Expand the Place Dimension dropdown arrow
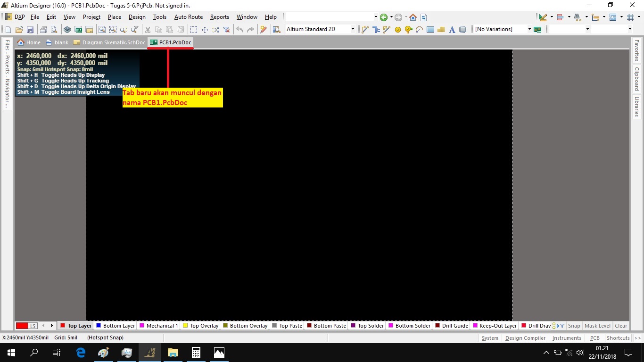Screen dimensions: 644x362 point(604,17)
